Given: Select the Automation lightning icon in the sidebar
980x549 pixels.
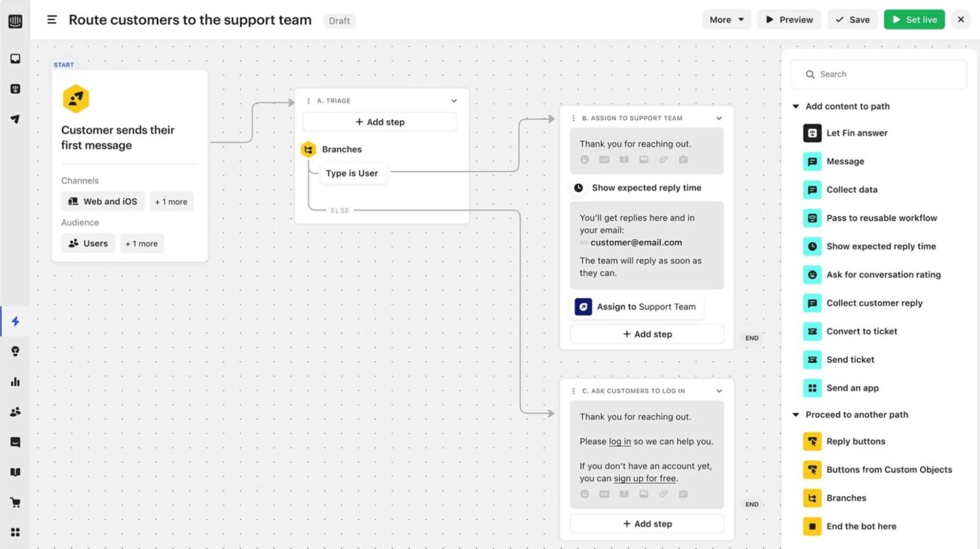Looking at the screenshot, I should (15, 321).
